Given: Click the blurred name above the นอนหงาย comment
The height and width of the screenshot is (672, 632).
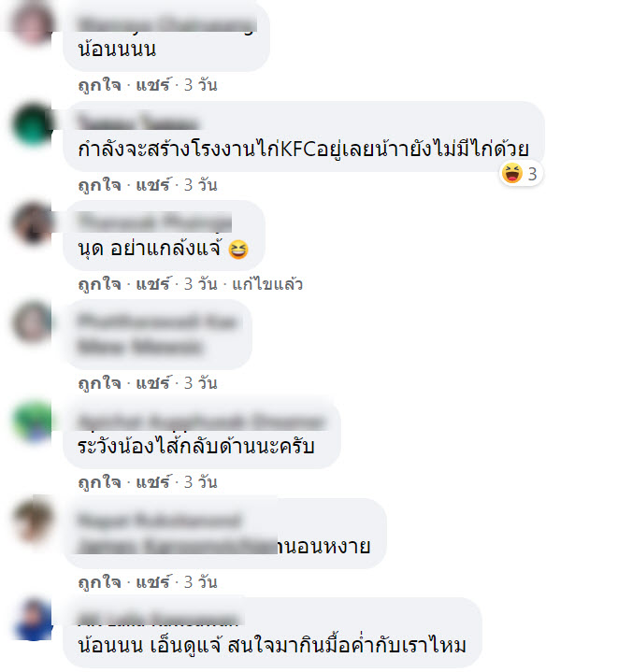Looking at the screenshot, I should tap(159, 521).
